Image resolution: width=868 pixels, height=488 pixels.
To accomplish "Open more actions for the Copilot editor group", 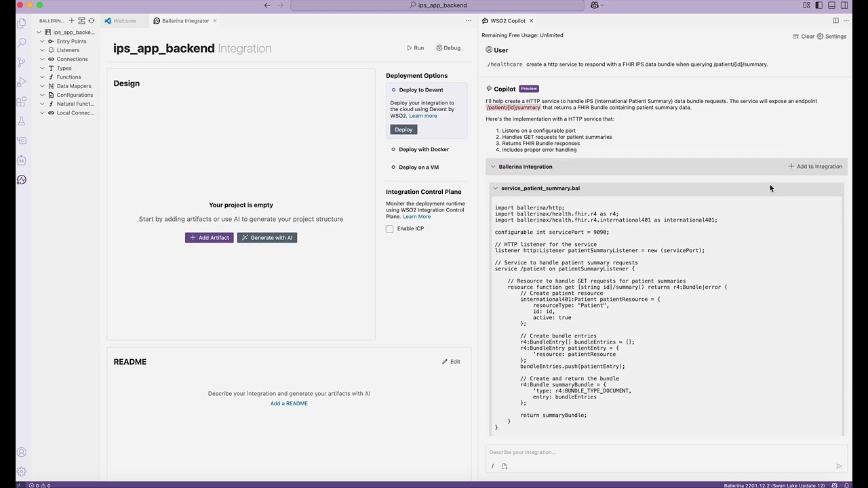I will click(848, 21).
